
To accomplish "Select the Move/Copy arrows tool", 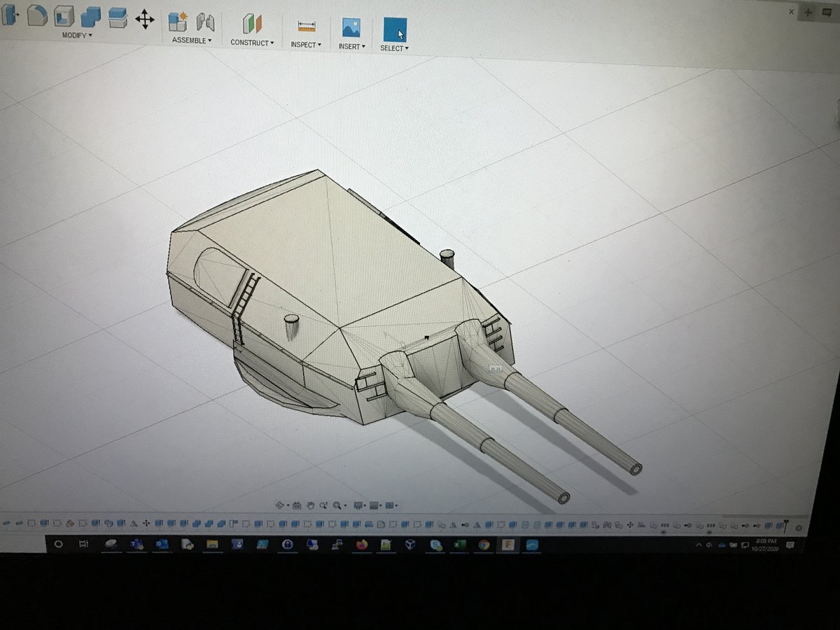I will [x=145, y=19].
